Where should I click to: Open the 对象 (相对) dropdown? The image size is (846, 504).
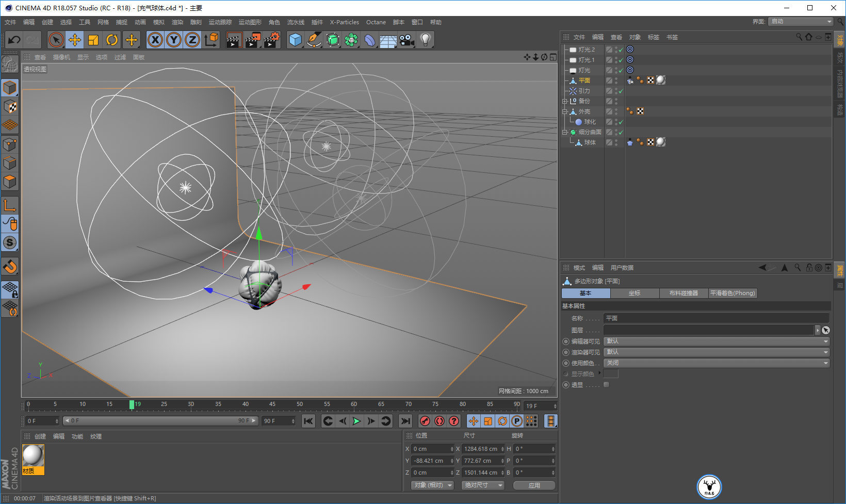point(433,485)
